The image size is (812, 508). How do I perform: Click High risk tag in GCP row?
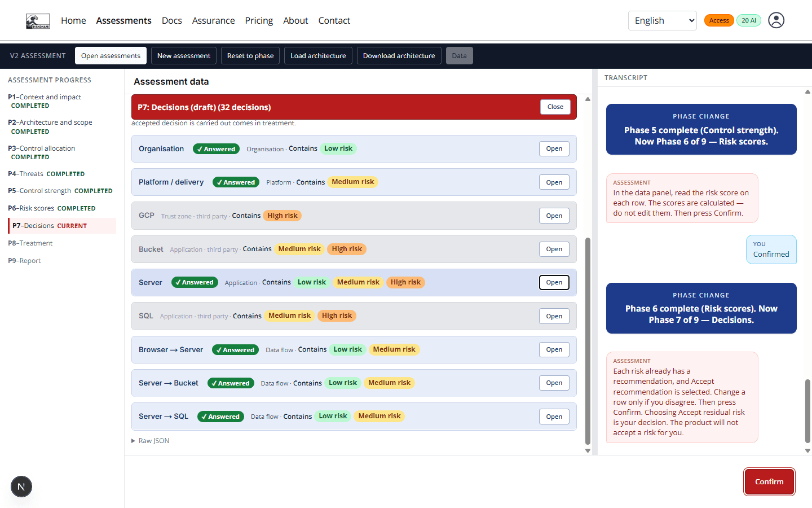(283, 216)
